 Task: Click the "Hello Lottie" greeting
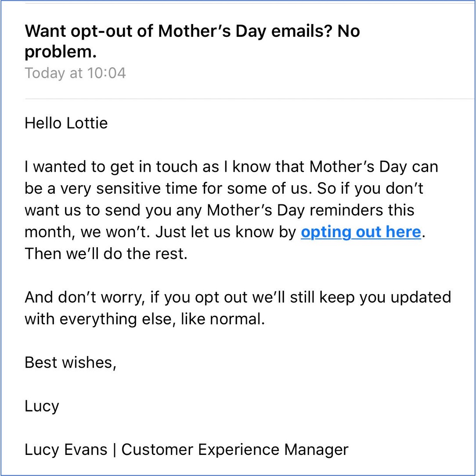(66, 123)
